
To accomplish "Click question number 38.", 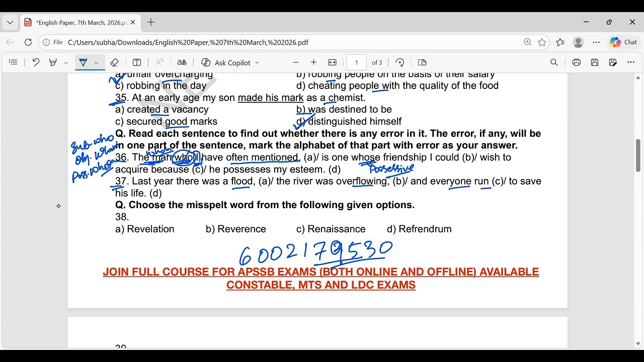I will pos(122,217).
